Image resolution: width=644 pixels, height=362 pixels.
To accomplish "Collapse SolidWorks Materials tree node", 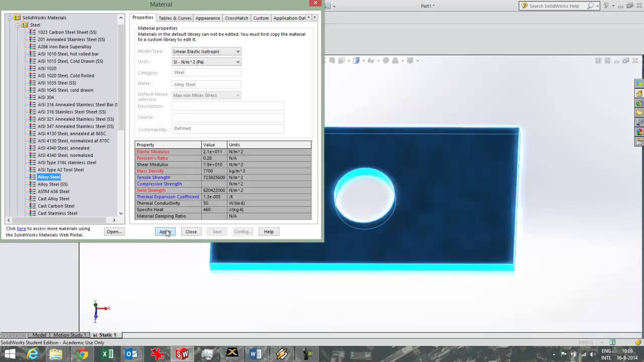I will point(11,18).
